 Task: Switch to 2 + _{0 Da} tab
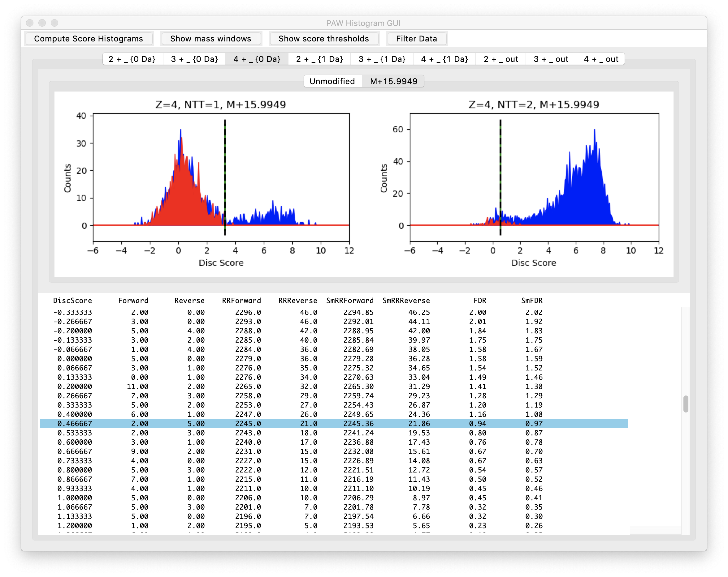(132, 59)
